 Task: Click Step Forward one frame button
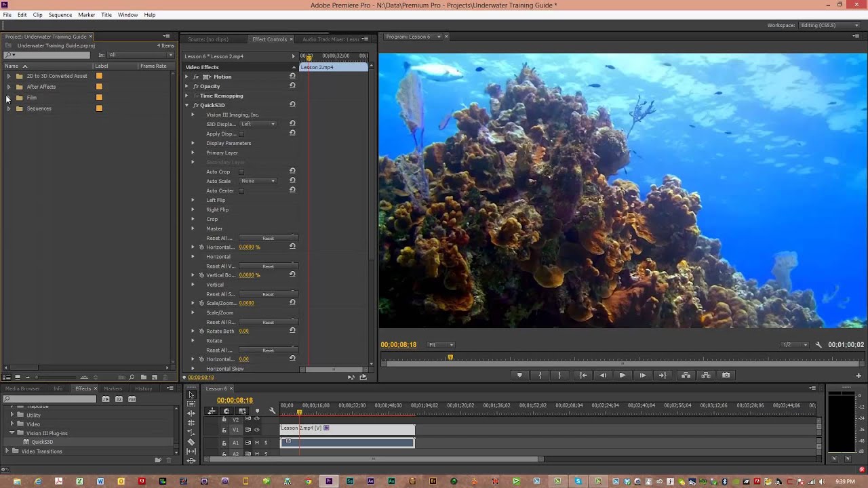point(642,375)
